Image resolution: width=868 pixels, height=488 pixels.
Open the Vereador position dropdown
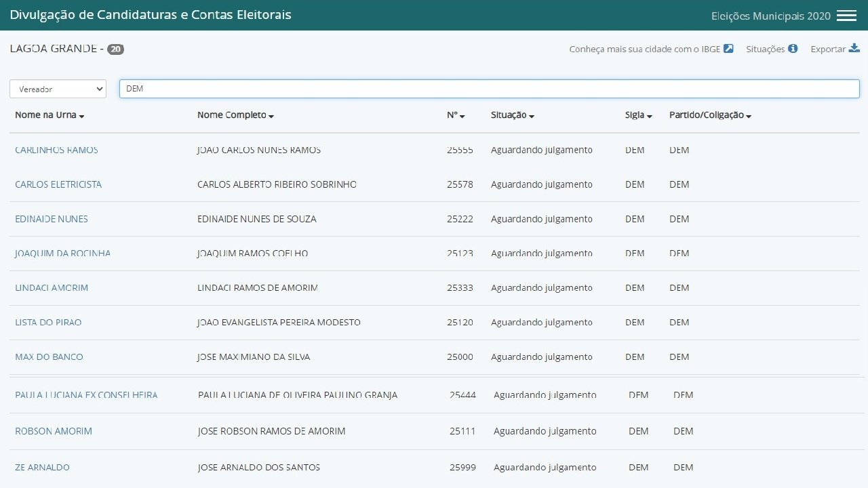coord(58,89)
